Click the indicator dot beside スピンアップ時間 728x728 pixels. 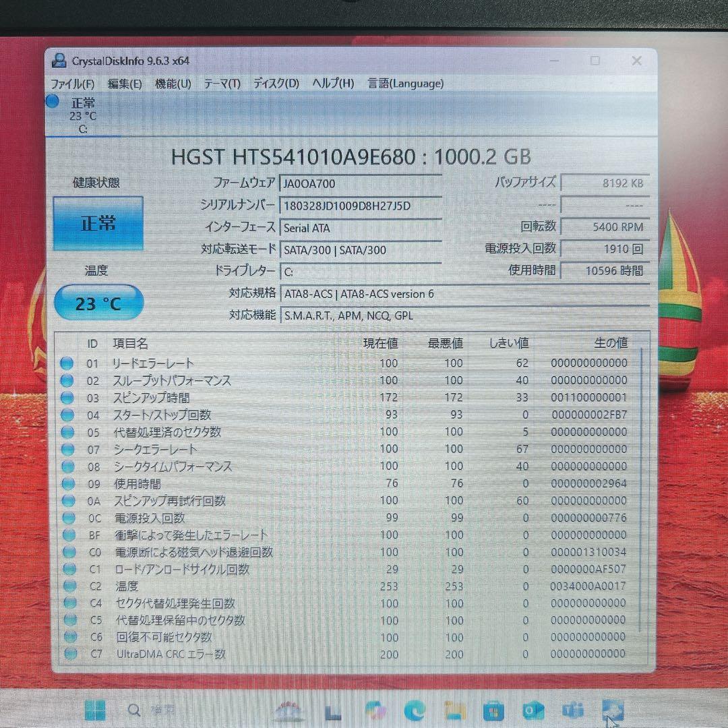(67, 398)
